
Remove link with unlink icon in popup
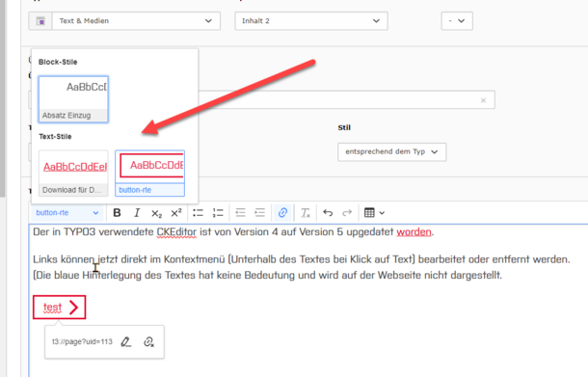(148, 341)
